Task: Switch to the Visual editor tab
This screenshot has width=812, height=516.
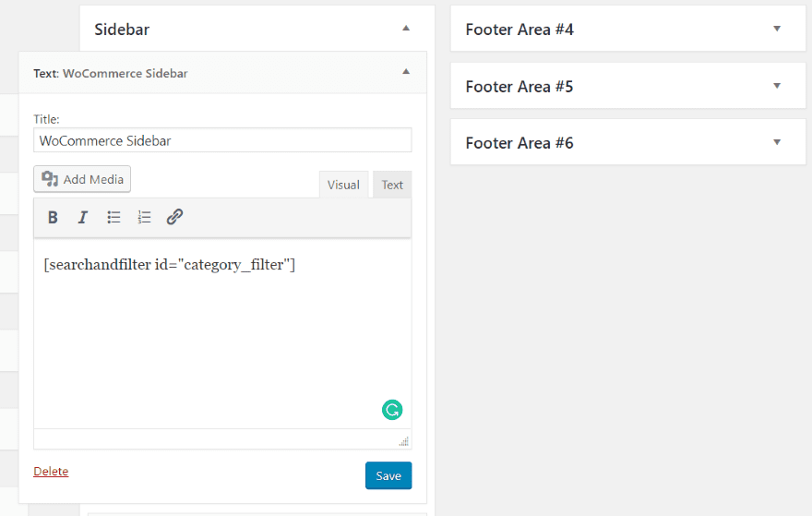Action: 343,185
